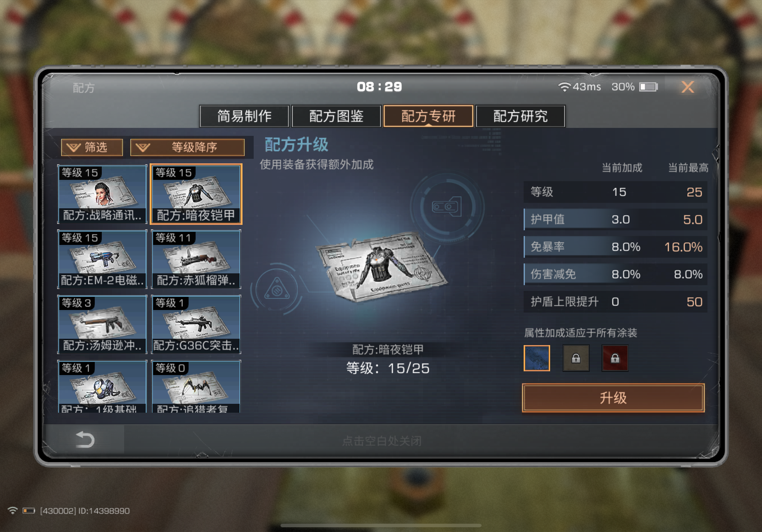Select the 汤姆逊冲 recipe card

102,324
